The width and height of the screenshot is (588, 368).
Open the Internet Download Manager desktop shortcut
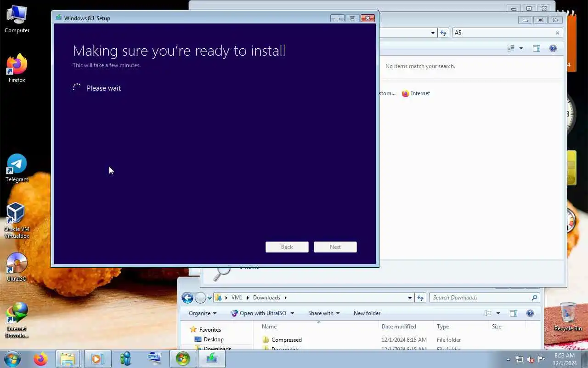[x=17, y=320]
